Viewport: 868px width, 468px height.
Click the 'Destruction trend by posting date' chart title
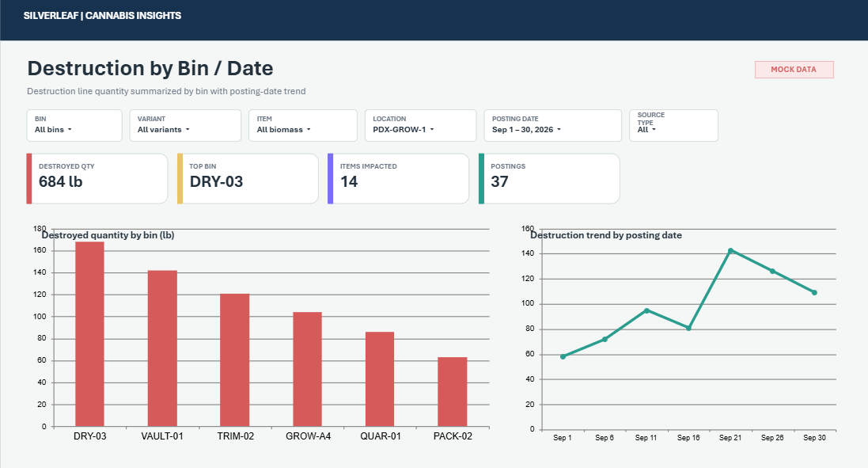pos(606,235)
